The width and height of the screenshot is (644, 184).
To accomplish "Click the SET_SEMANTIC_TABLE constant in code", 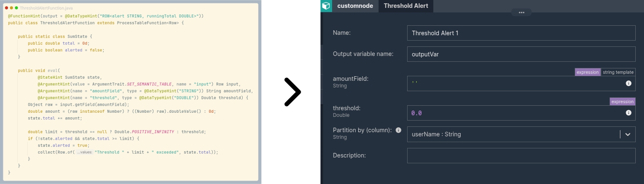I will coord(149,84).
